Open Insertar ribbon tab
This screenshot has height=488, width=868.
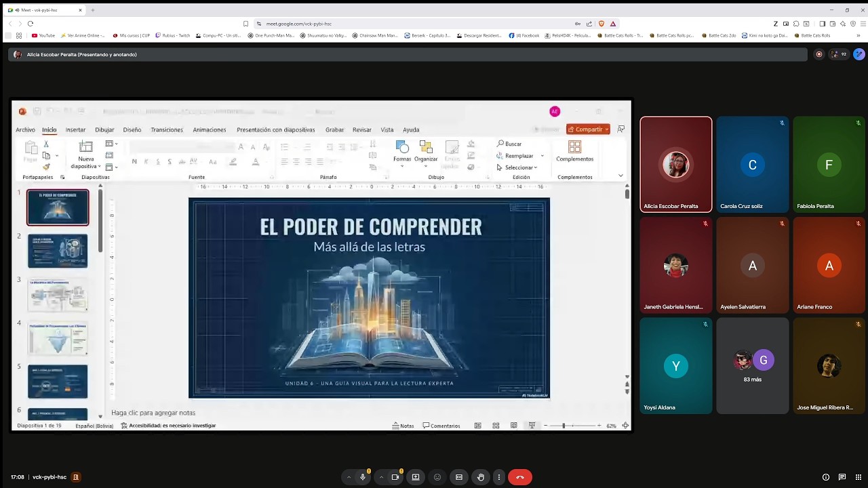coord(75,129)
